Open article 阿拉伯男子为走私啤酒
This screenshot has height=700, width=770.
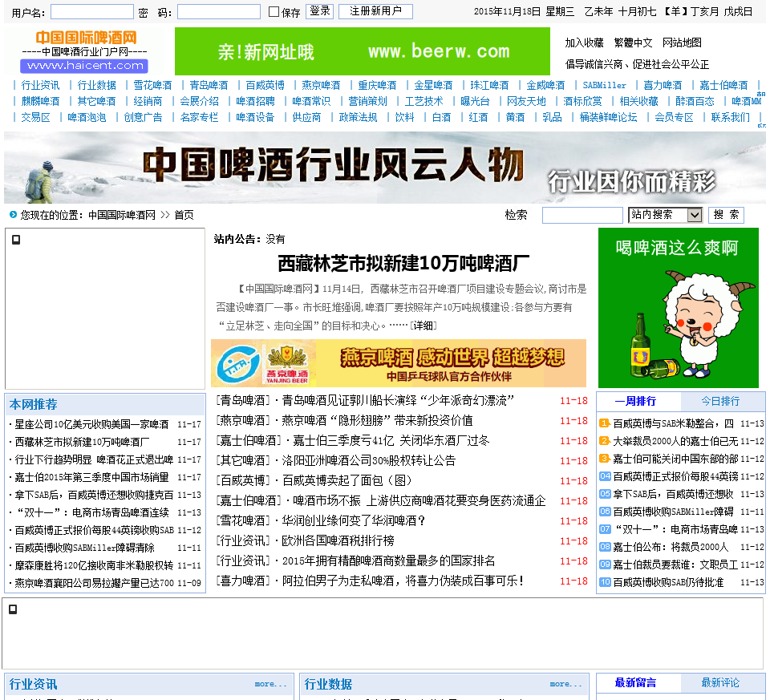(403, 581)
